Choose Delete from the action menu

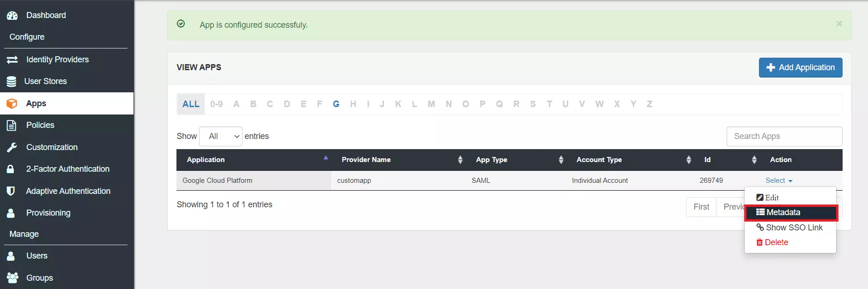[790, 242]
